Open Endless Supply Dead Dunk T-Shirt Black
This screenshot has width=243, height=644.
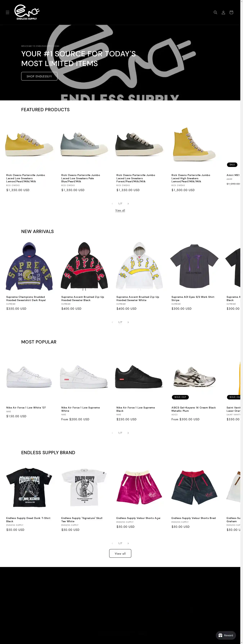(x=28, y=519)
